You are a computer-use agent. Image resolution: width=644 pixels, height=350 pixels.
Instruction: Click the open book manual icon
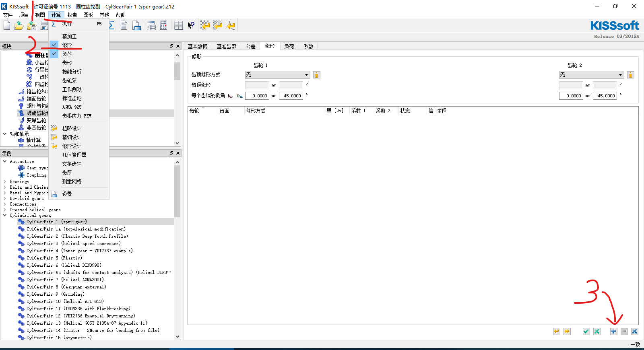(179, 25)
